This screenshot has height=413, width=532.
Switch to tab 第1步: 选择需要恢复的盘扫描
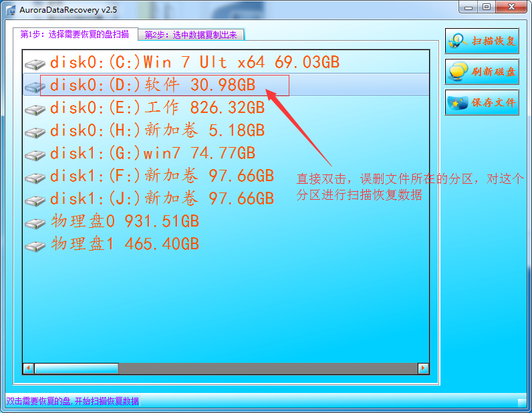click(x=75, y=34)
